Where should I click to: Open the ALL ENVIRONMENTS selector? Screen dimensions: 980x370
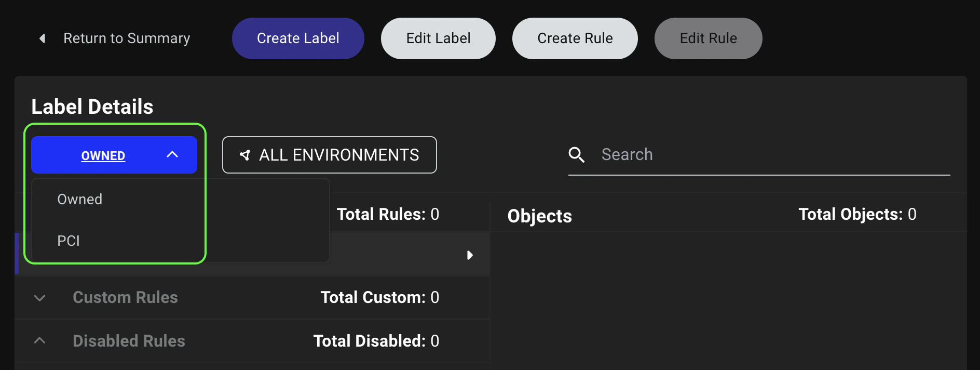329,154
